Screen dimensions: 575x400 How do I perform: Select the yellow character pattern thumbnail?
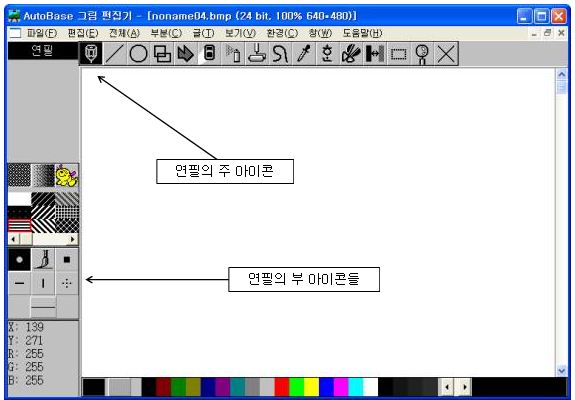pos(67,176)
